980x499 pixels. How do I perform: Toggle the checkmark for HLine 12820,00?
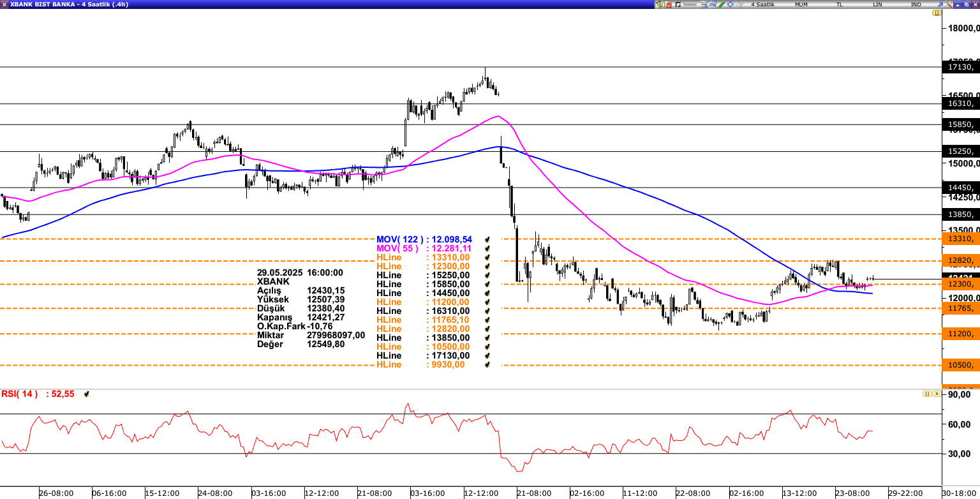tap(487, 329)
